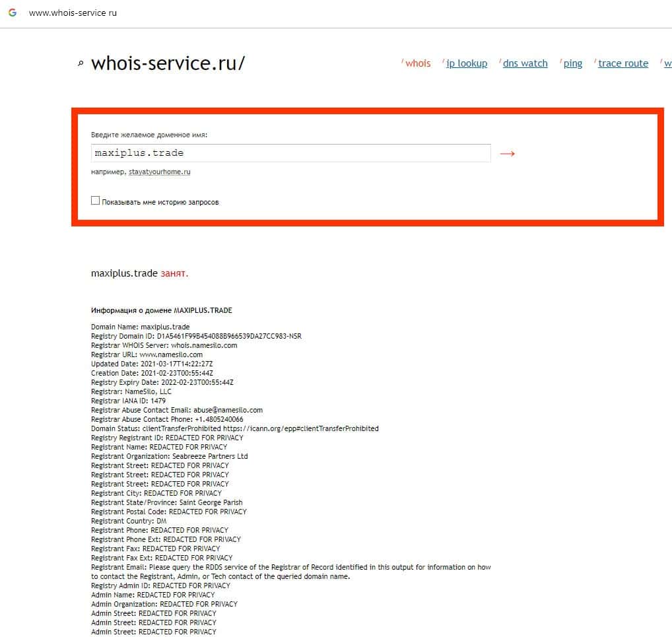672x637 pixels.
Task: Click the 'Registrar IANA ID: 1479' line
Action: tap(129, 401)
